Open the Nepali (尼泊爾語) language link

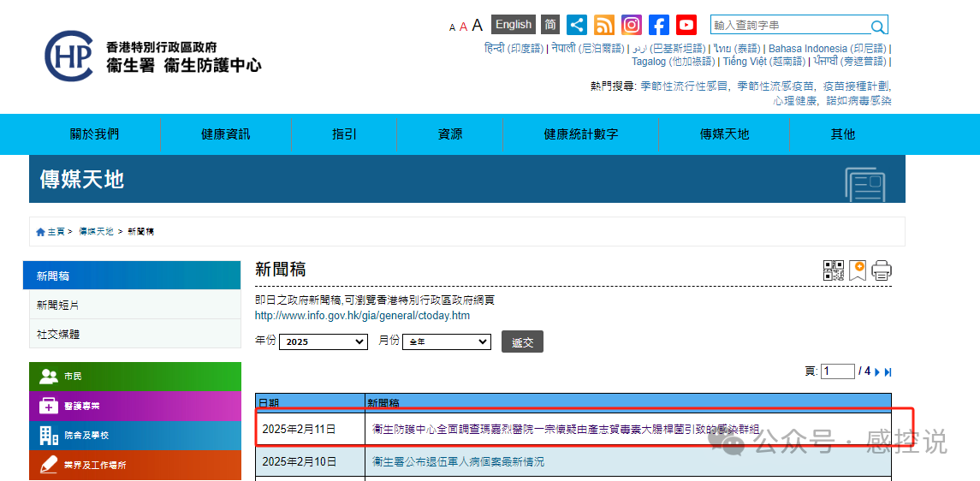click(x=588, y=49)
